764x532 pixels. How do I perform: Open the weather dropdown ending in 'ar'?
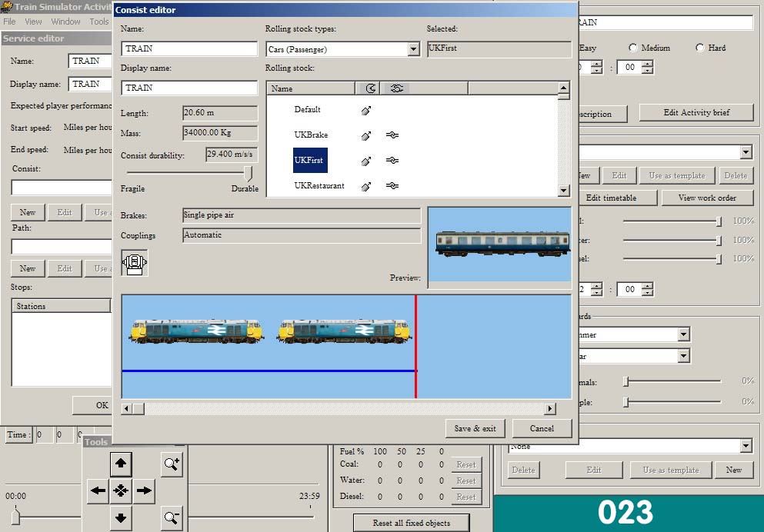(684, 356)
